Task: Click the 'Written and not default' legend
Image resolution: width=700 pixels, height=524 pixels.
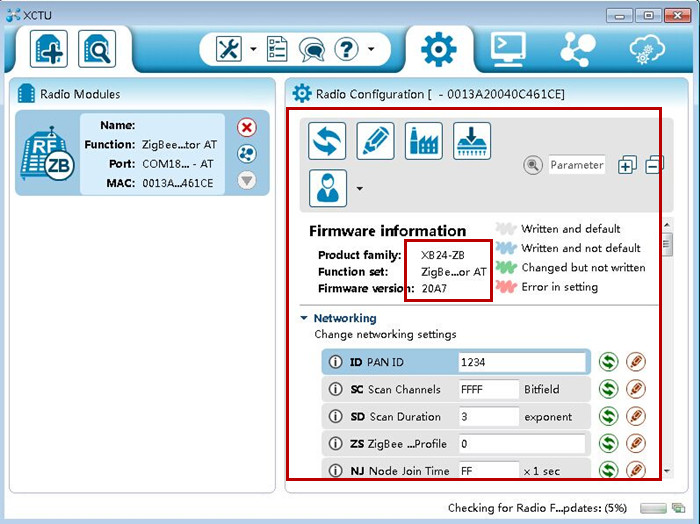Action: (581, 248)
